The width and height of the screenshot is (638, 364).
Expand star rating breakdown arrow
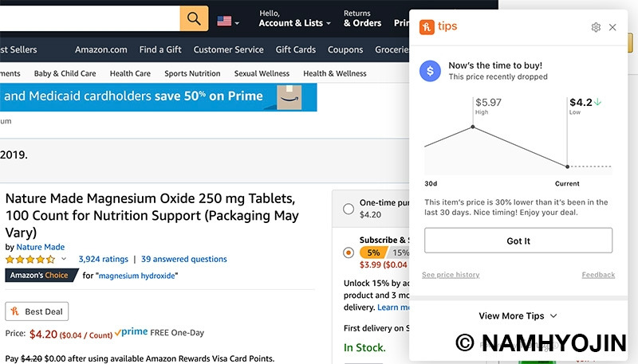pyautogui.click(x=64, y=259)
